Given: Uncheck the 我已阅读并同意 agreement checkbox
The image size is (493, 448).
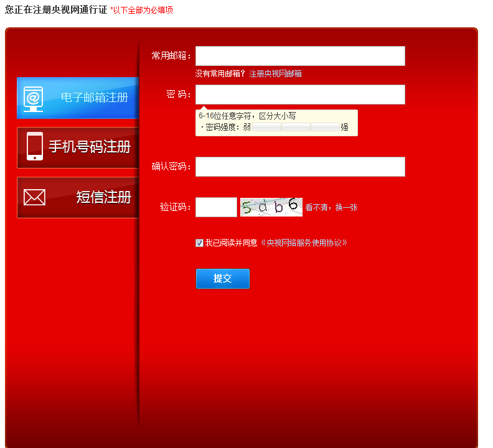Looking at the screenshot, I should click(199, 243).
